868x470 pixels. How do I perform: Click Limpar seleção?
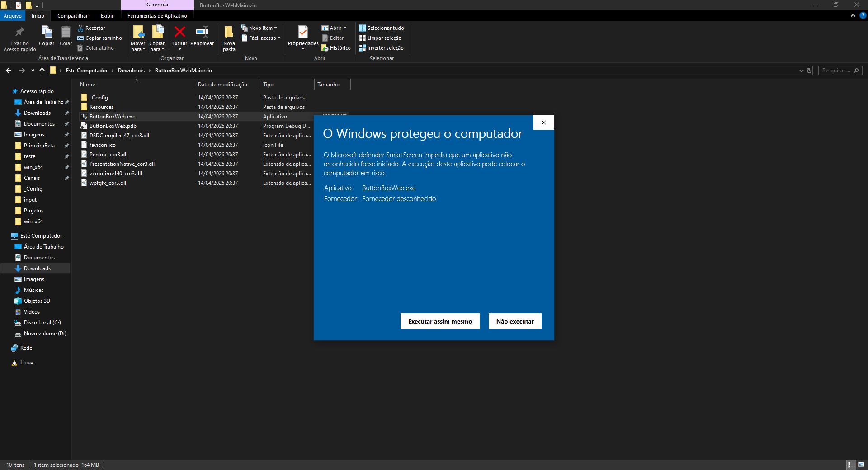380,38
